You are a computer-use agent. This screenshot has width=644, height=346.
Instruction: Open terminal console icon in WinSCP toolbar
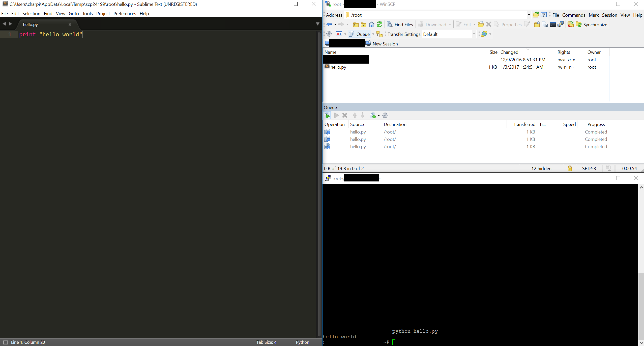pyautogui.click(x=553, y=24)
